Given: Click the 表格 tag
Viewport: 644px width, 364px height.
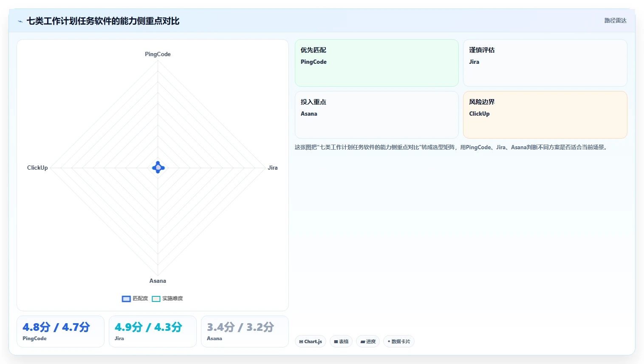Looking at the screenshot, I should (341, 341).
